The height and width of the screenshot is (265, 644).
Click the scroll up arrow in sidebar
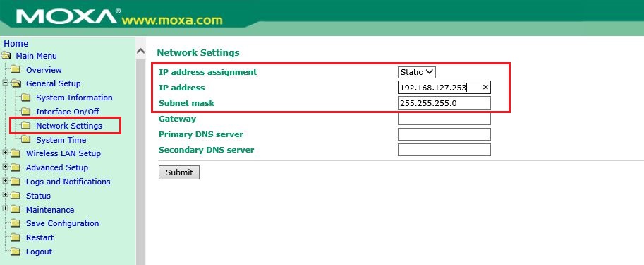140,51
